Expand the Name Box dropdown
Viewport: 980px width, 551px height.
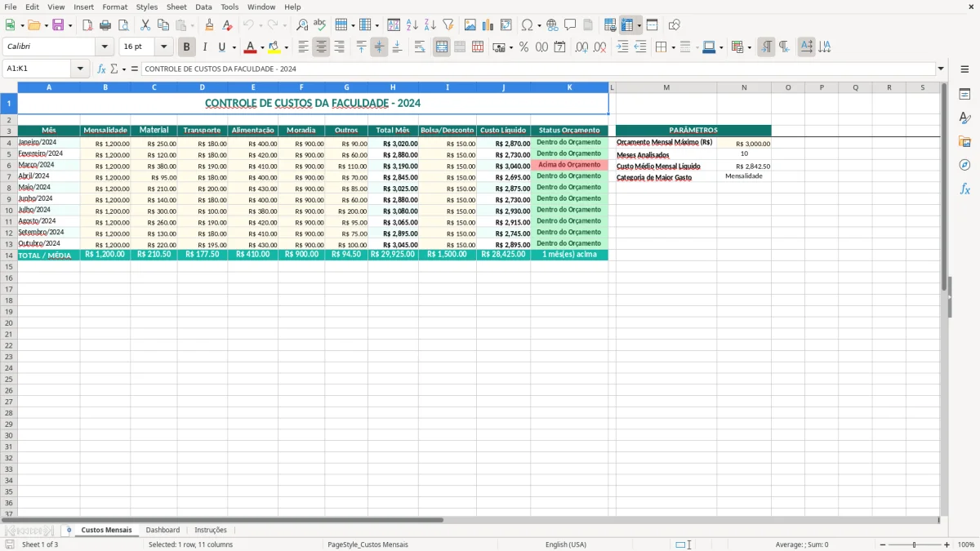pyautogui.click(x=80, y=69)
